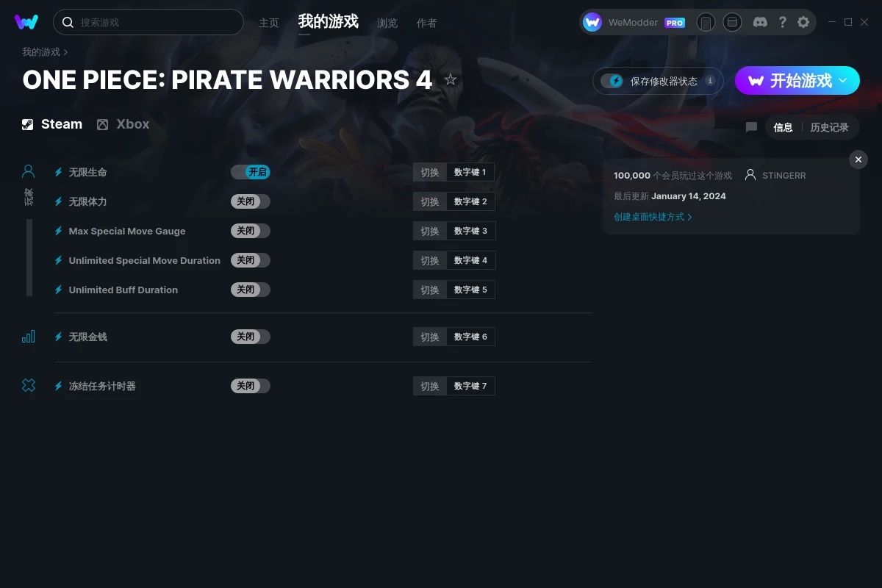Turn off the 无限生命 toggle
Viewport: 882px width, 588px height.
point(251,172)
